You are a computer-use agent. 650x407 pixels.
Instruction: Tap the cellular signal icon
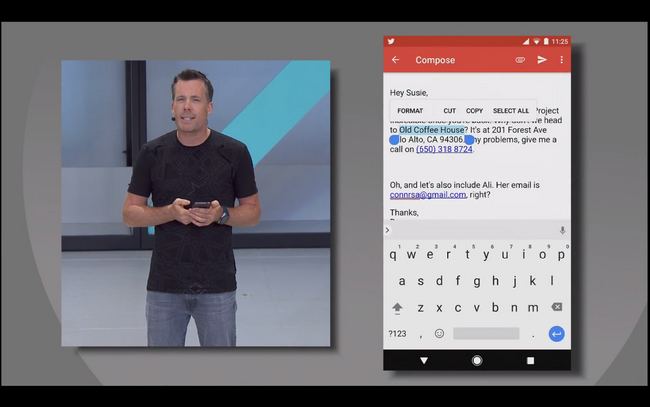526,41
